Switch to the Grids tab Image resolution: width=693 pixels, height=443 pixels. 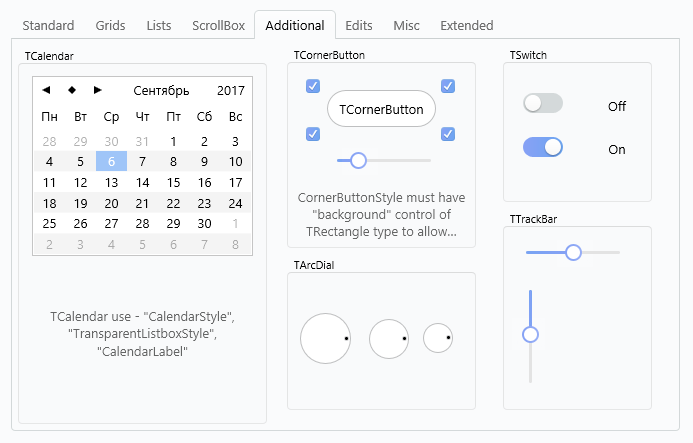pos(110,26)
